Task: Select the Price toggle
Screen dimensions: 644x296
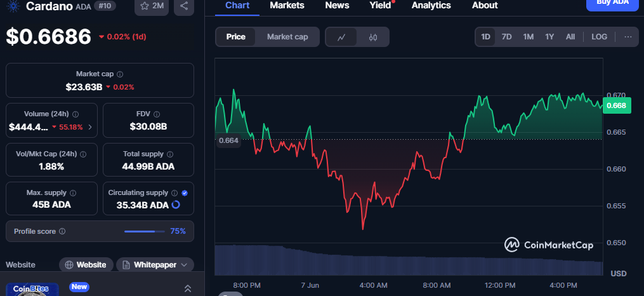Action: (236, 37)
